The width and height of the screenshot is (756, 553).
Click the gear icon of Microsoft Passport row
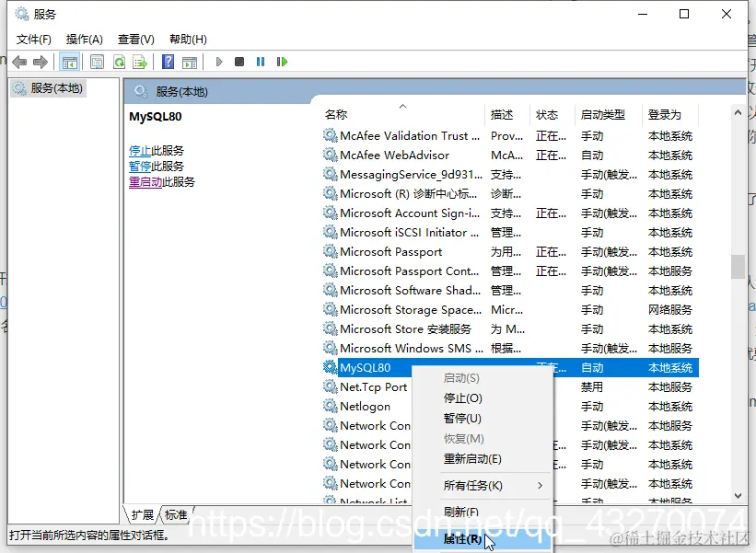point(330,251)
